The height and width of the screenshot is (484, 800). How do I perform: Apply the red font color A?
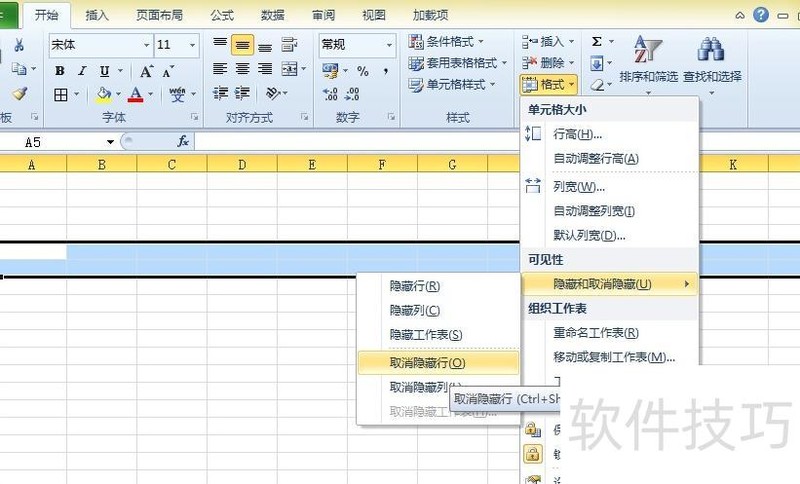click(x=135, y=94)
